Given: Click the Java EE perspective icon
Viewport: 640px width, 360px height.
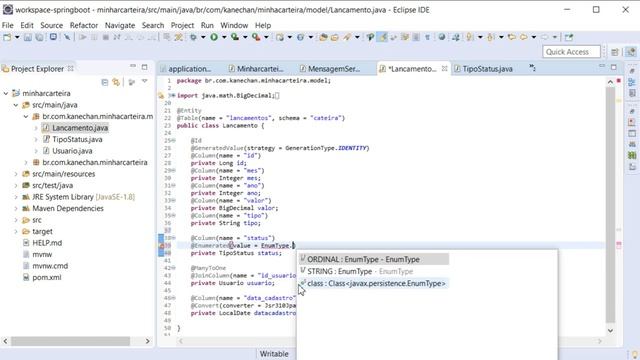Looking at the screenshot, I should (x=631, y=52).
